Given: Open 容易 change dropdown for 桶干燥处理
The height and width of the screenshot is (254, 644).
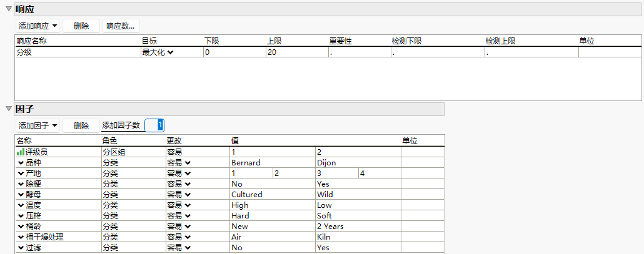Looking at the screenshot, I should click(179, 237).
